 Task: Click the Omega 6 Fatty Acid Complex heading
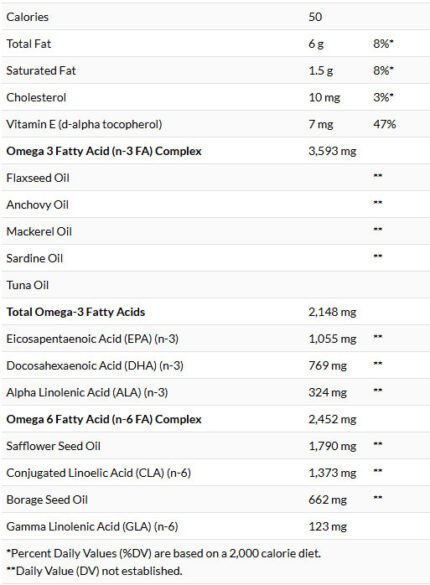[104, 419]
